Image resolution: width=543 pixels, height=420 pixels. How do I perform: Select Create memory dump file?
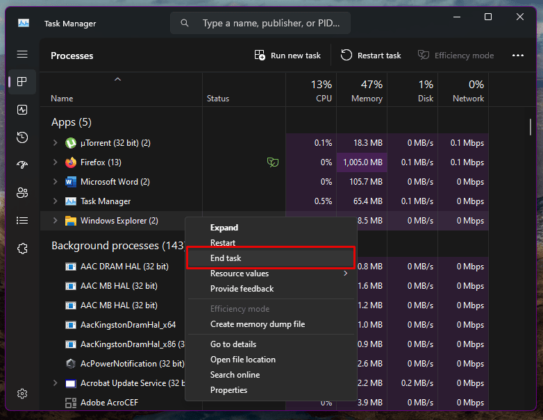(x=271, y=324)
